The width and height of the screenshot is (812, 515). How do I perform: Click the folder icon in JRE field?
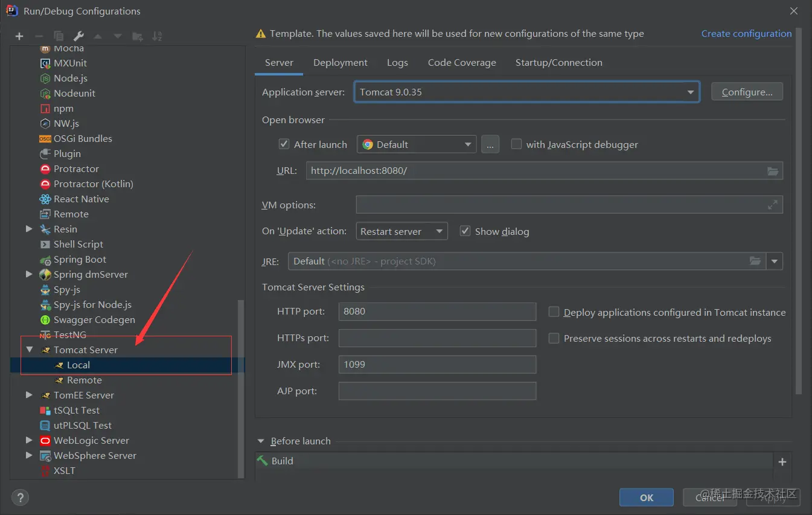coord(755,261)
